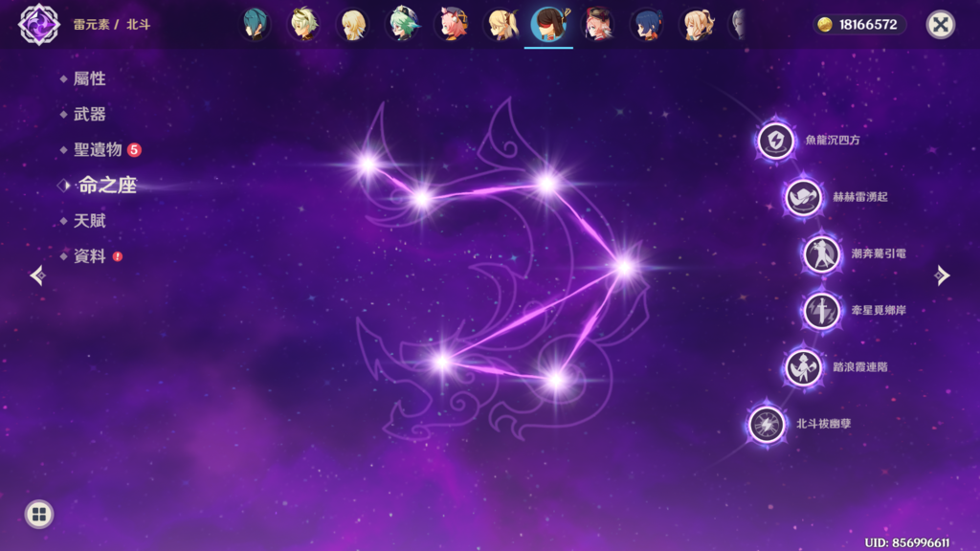Viewport: 980px width, 551px height.
Task: Click the red exclamation badge beside 資料
Action: pyautogui.click(x=118, y=256)
